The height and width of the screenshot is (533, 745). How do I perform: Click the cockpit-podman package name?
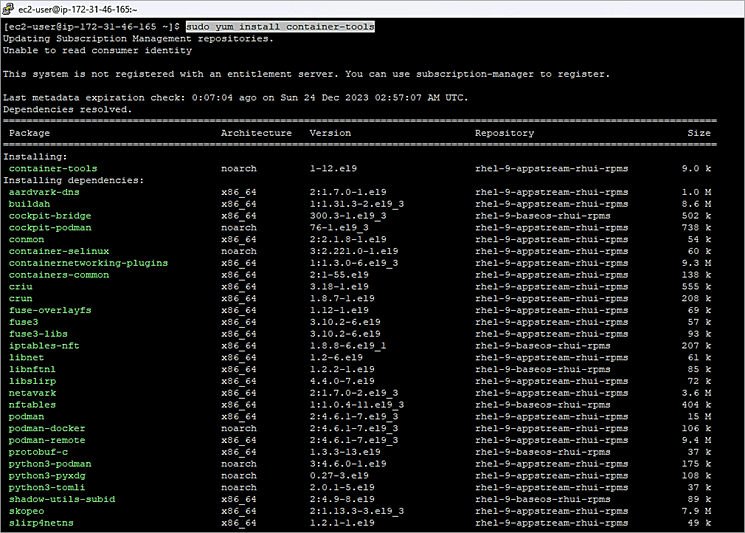point(50,228)
